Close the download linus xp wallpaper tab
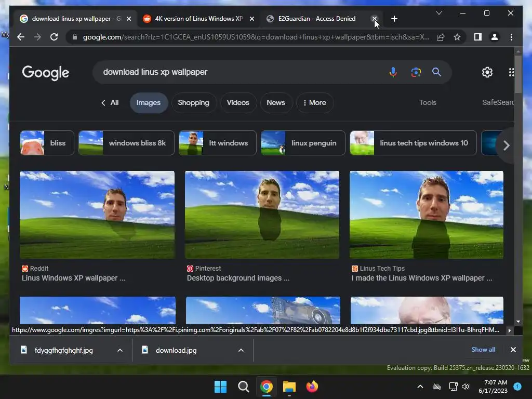This screenshot has height=399, width=532. click(129, 19)
